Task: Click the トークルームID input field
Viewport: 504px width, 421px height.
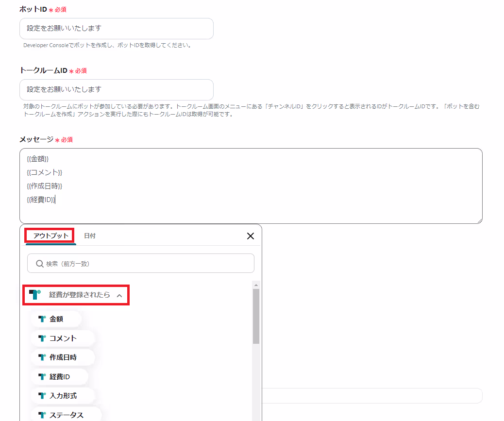Action: click(117, 90)
